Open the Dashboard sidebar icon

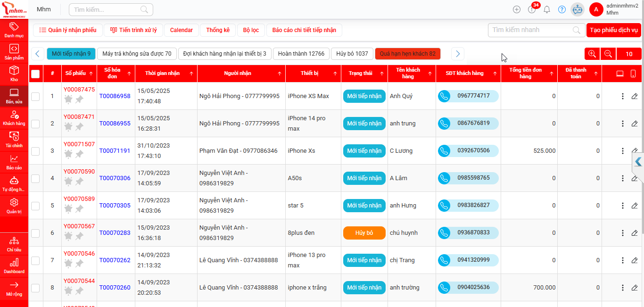(14, 264)
